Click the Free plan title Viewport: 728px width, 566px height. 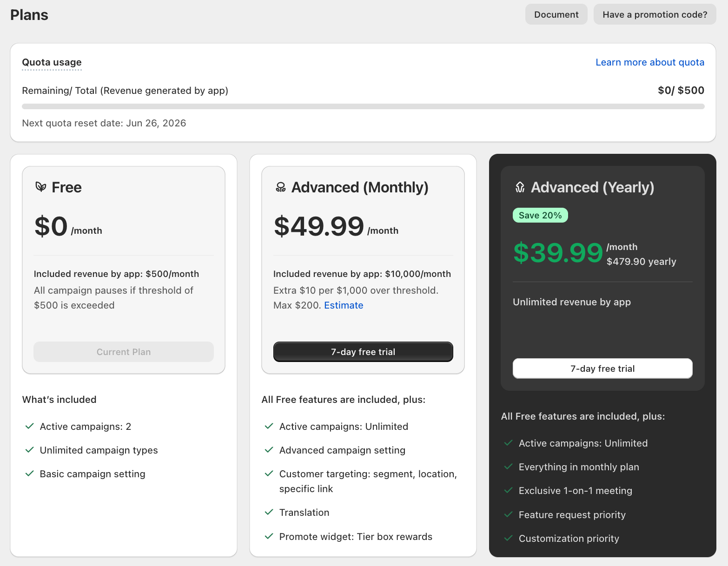[66, 187]
